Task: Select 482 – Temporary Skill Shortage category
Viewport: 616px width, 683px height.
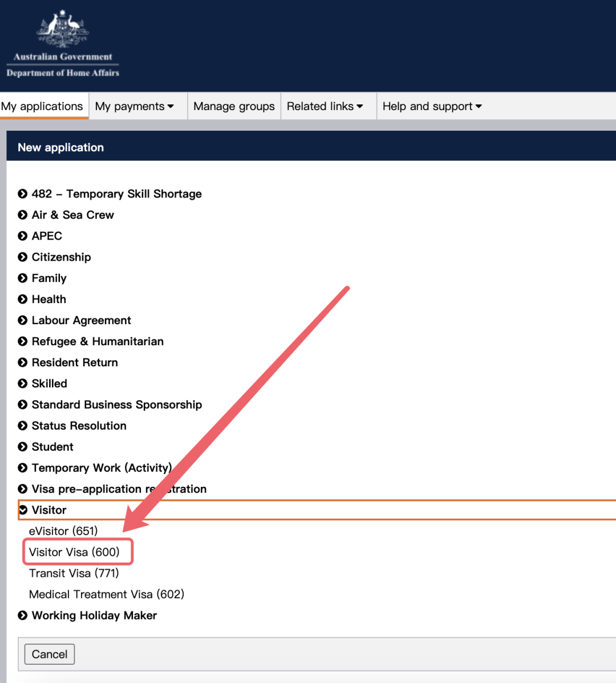Action: 117,194
